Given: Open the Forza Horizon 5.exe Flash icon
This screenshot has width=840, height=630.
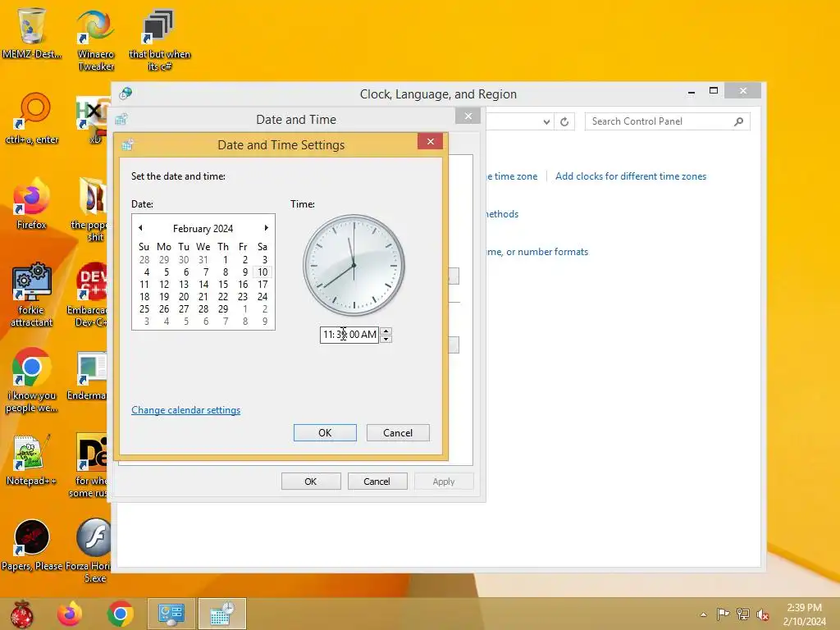Looking at the screenshot, I should click(x=91, y=550).
